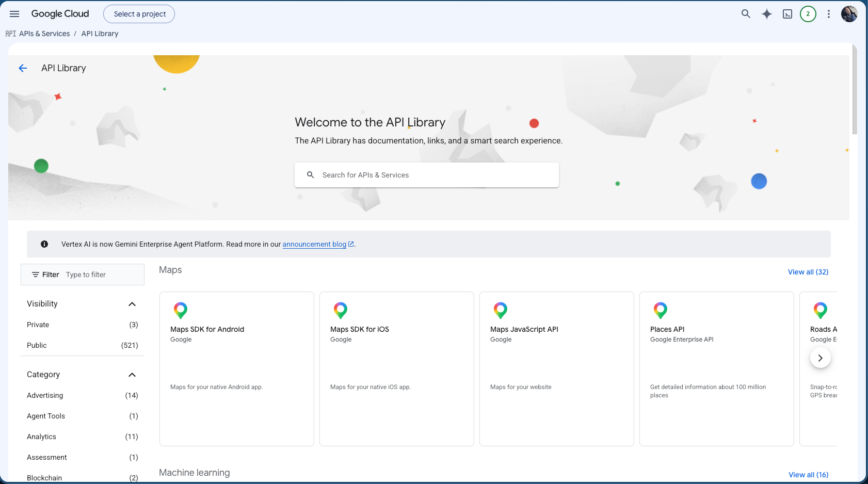Show next Maps cards with carousel arrow
The height and width of the screenshot is (484, 868).
pos(821,358)
